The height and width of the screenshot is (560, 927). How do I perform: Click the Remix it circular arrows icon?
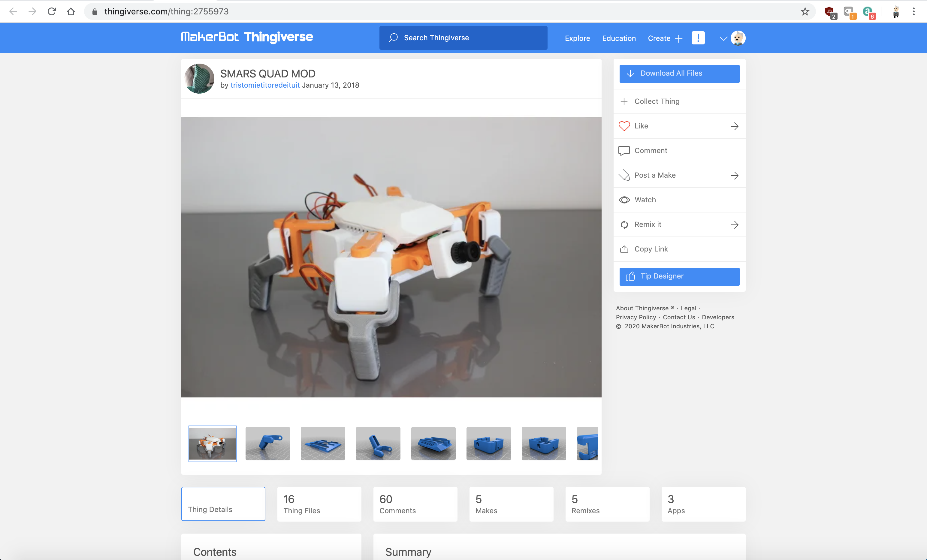624,224
